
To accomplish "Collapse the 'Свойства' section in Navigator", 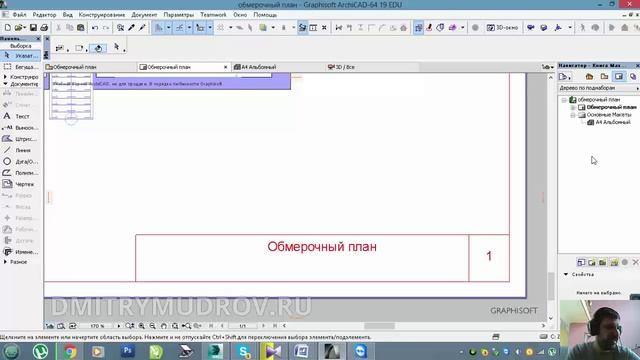I will (566, 274).
